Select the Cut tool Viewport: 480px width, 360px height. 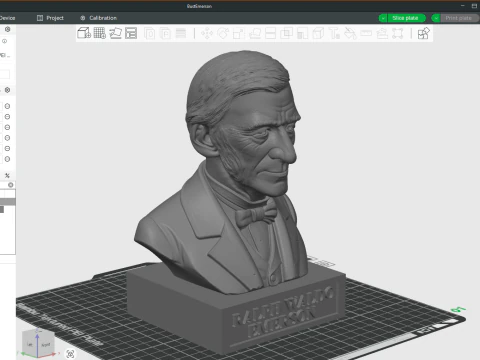(270, 33)
